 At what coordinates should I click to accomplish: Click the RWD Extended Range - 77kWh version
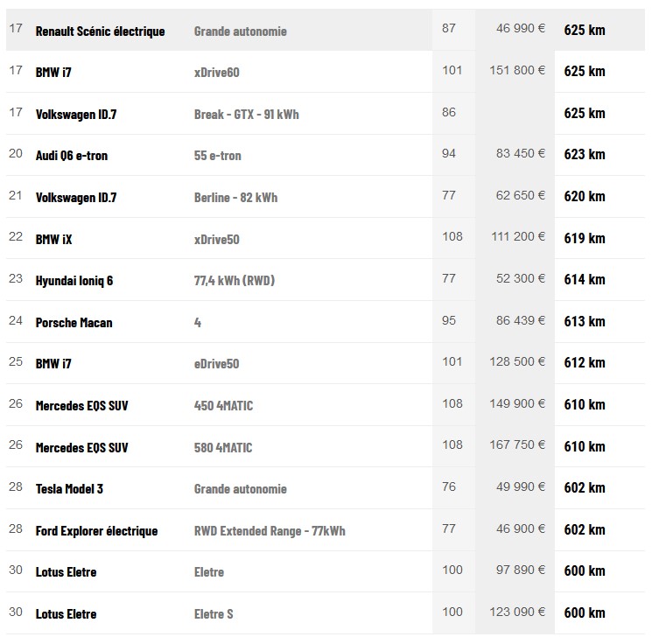pos(270,530)
